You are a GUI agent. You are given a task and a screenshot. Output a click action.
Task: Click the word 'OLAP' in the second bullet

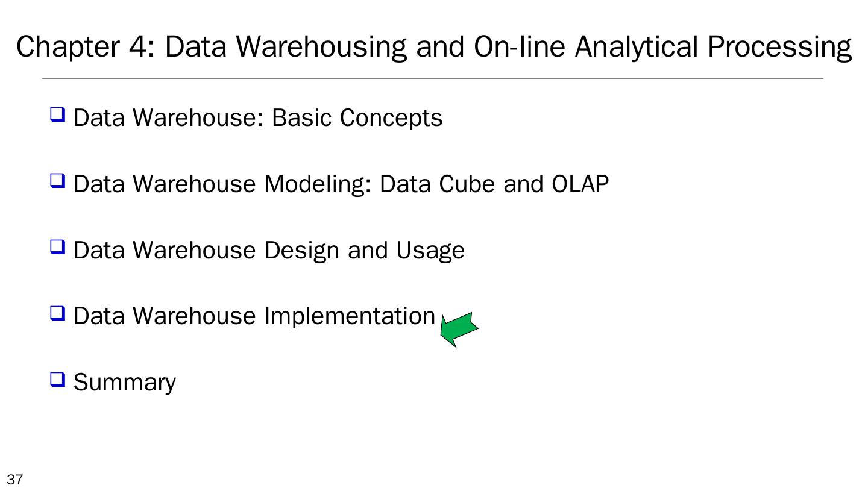[580, 184]
